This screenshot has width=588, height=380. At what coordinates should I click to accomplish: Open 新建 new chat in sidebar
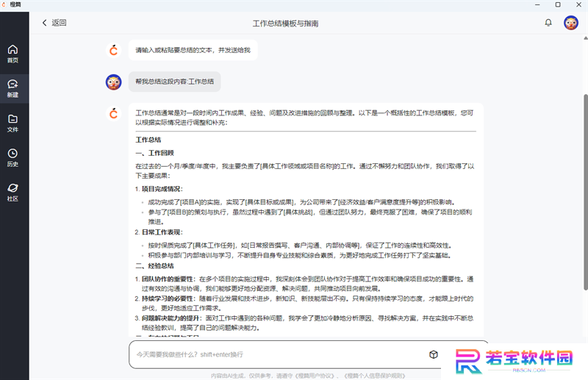pyautogui.click(x=12, y=88)
